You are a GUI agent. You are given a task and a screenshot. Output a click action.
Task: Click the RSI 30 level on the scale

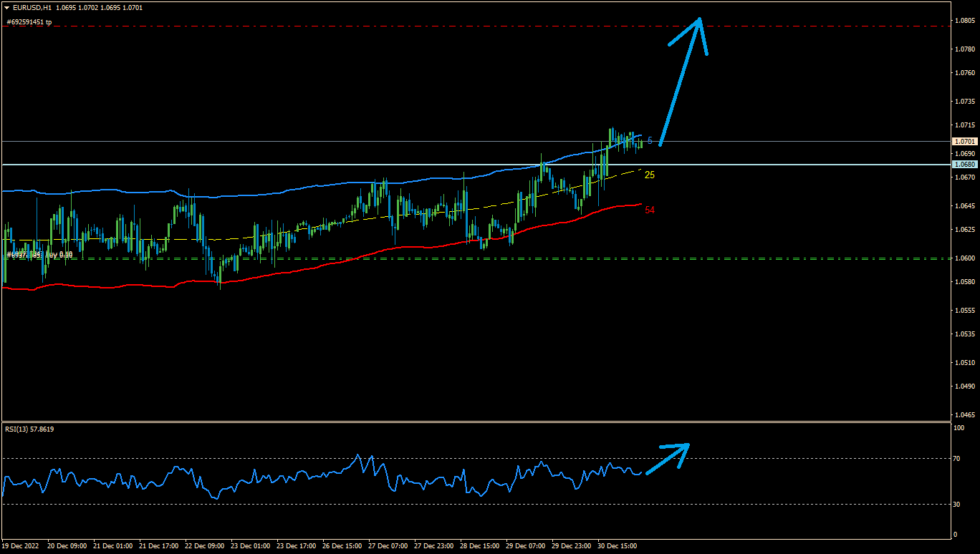tap(957, 504)
